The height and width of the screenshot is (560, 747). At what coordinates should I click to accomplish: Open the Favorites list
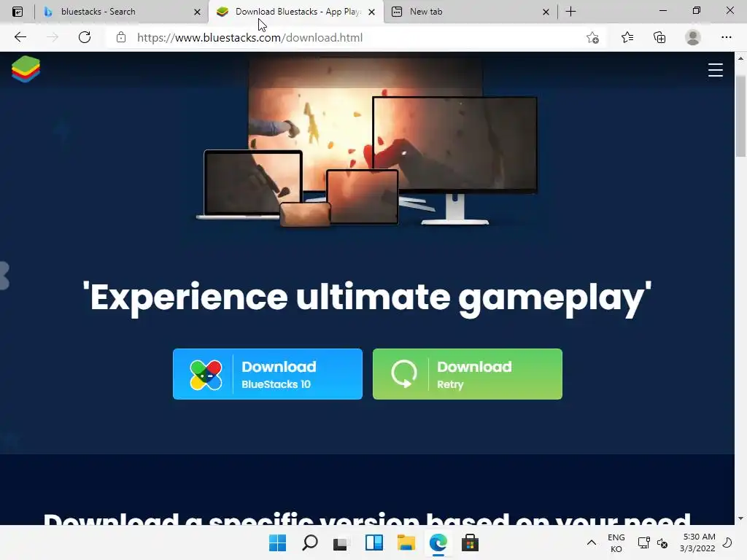pyautogui.click(x=627, y=37)
